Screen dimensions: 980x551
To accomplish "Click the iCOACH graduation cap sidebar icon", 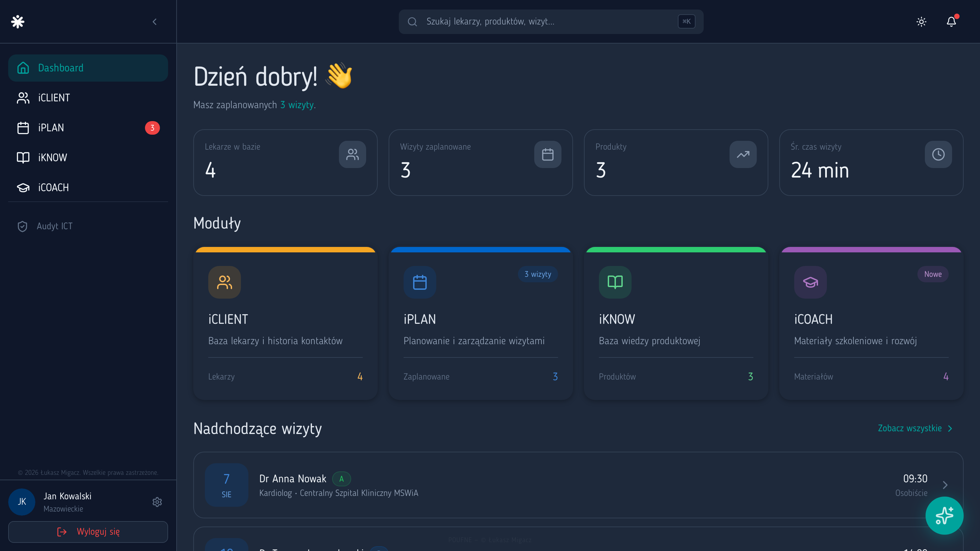I will 23,187.
